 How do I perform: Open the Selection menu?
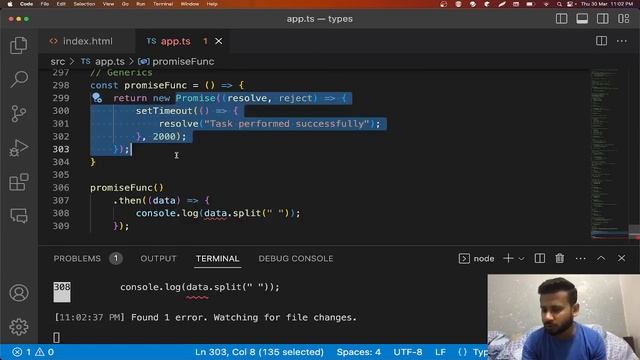pyautogui.click(x=84, y=4)
